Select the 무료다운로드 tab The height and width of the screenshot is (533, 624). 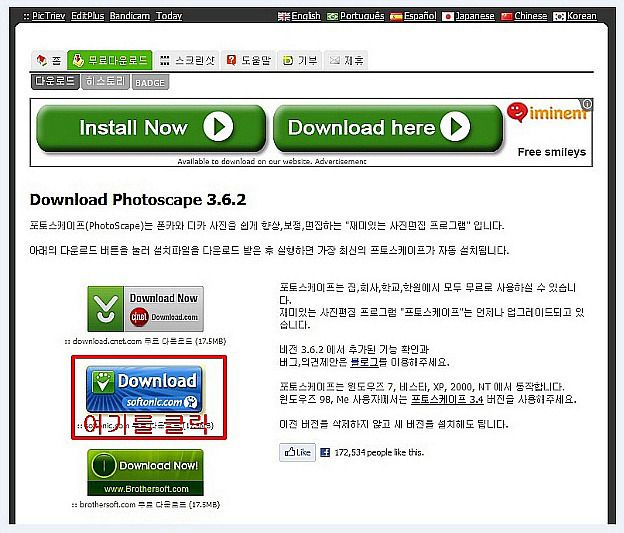pos(110,60)
